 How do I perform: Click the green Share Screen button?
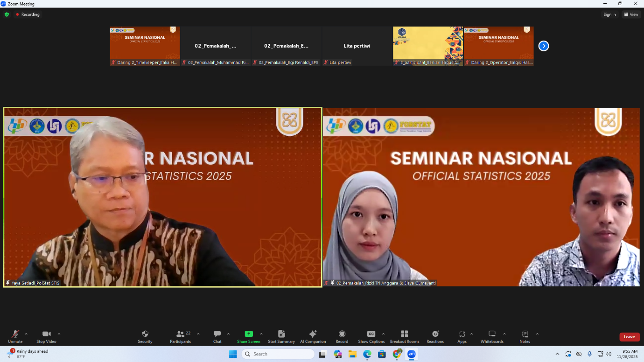(248, 336)
